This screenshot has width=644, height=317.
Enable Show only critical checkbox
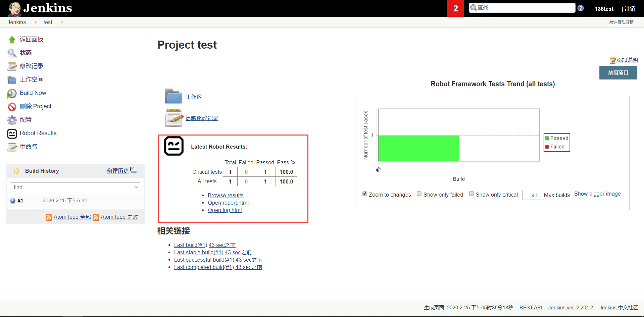(472, 194)
